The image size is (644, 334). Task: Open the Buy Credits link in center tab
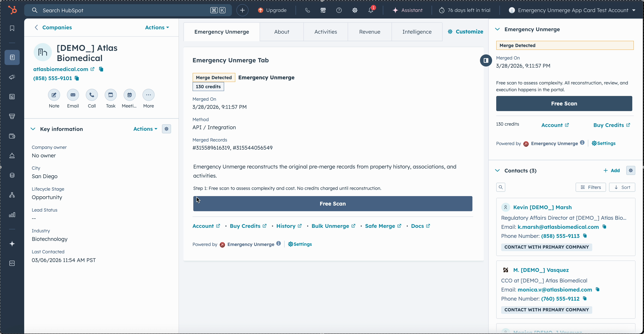[248, 226]
